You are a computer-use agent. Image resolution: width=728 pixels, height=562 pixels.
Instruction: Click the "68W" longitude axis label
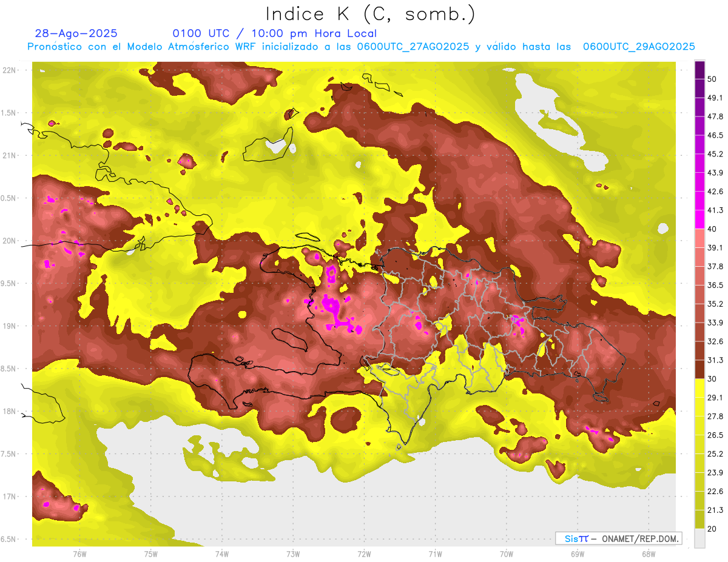[649, 554]
